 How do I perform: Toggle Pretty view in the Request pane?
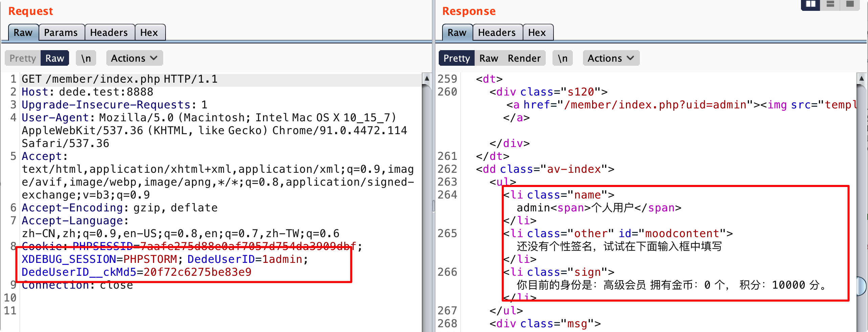(x=23, y=58)
